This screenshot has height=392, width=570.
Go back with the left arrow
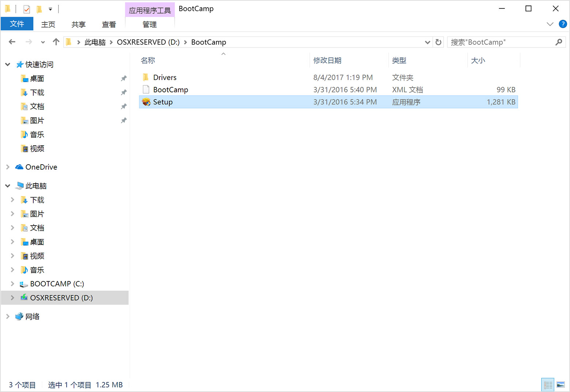coord(12,42)
